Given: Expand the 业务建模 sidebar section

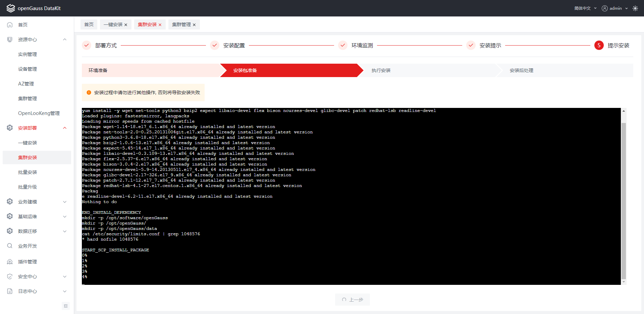Looking at the screenshot, I should pyautogui.click(x=65, y=202).
